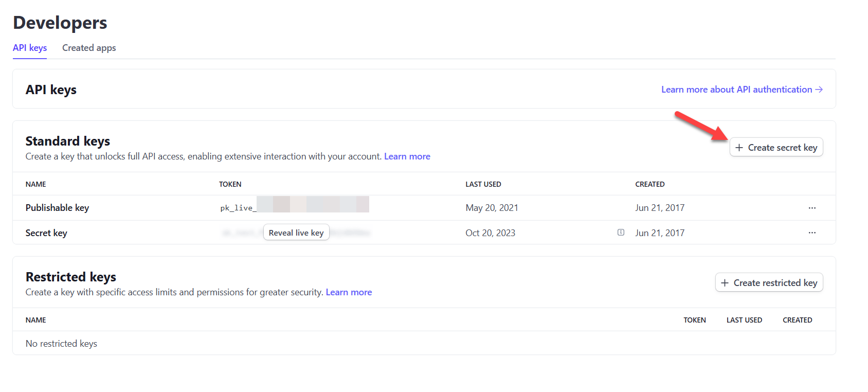The height and width of the screenshot is (392, 868).
Task: Open the Created apps tab
Action: pyautogui.click(x=89, y=48)
